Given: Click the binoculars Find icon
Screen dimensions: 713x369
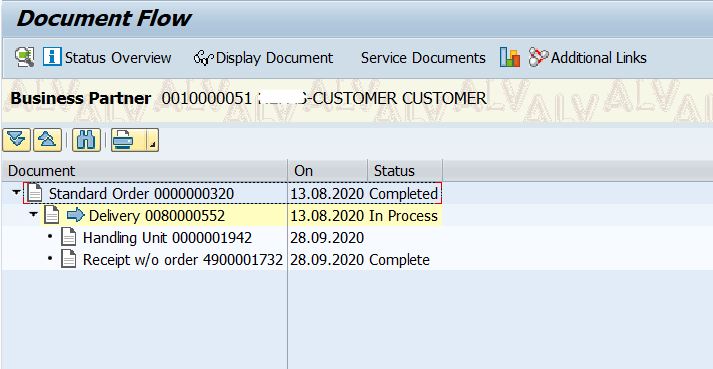Looking at the screenshot, I should tap(86, 140).
